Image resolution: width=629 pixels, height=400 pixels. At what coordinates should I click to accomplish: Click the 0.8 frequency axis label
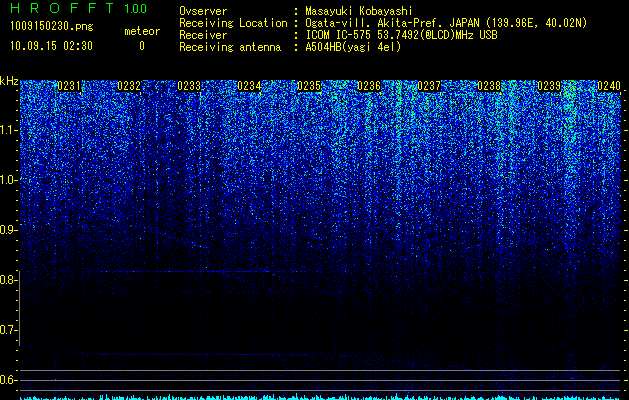tap(8, 280)
